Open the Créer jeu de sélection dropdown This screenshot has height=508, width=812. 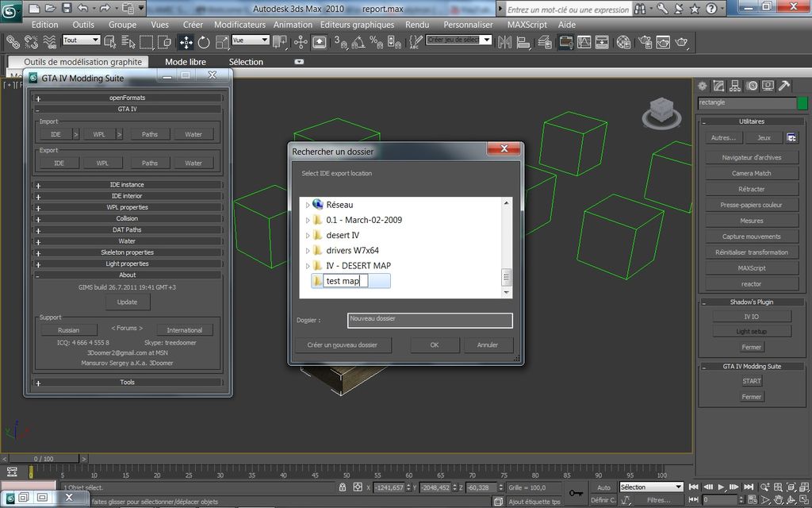click(458, 40)
